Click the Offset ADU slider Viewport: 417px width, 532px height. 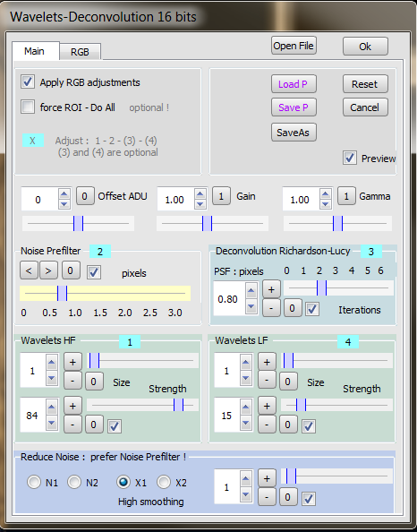[79, 224]
